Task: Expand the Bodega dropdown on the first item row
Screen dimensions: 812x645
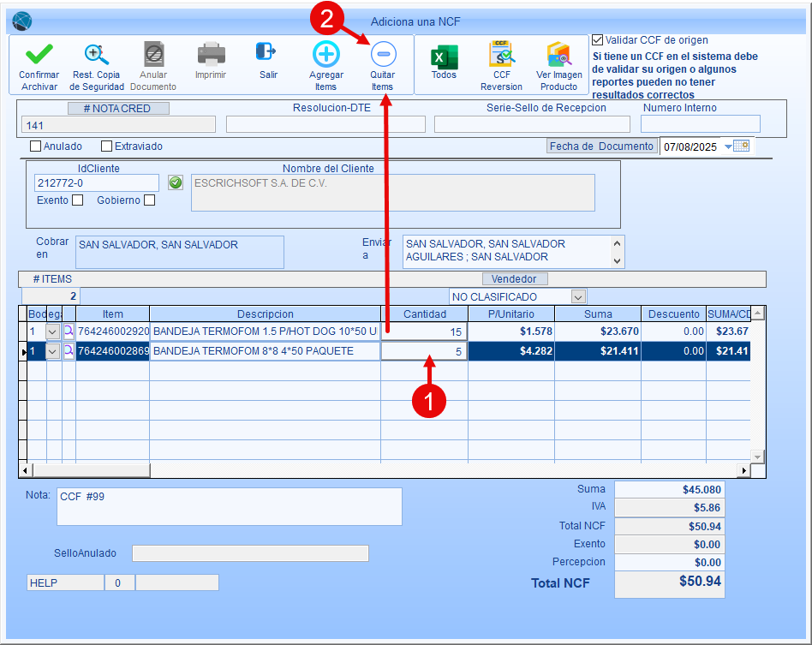Action: pos(53,331)
